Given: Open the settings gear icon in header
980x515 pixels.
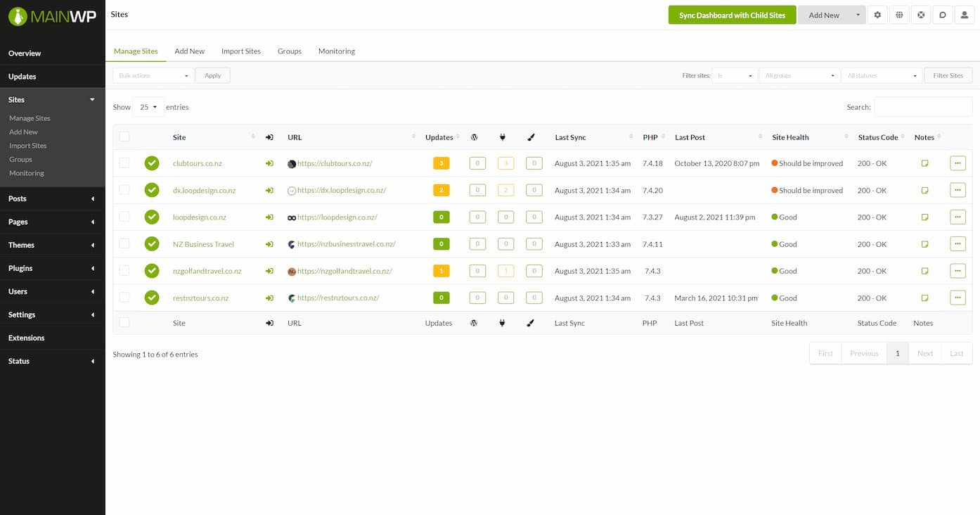Looking at the screenshot, I should [x=877, y=15].
